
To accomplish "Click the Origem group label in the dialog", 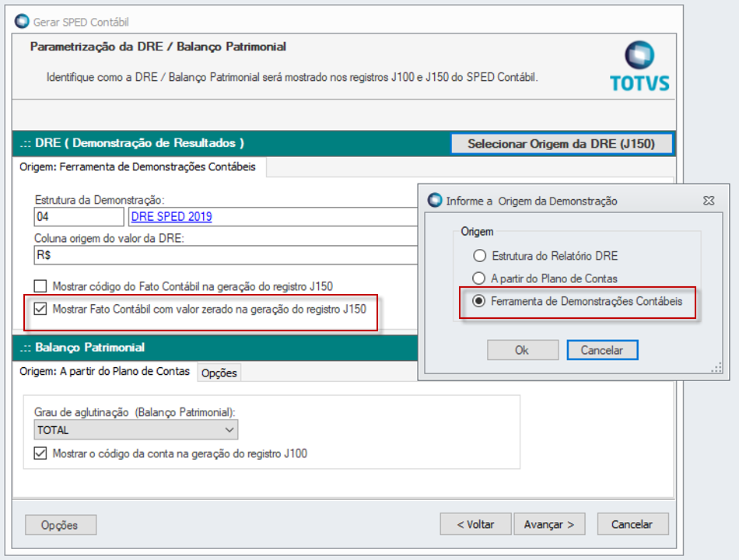I will tap(477, 232).
